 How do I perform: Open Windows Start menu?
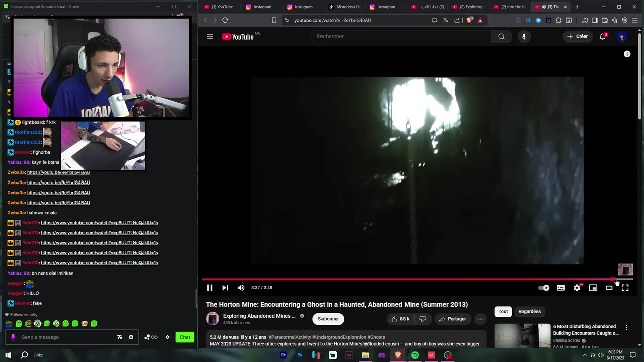[x=8, y=355]
